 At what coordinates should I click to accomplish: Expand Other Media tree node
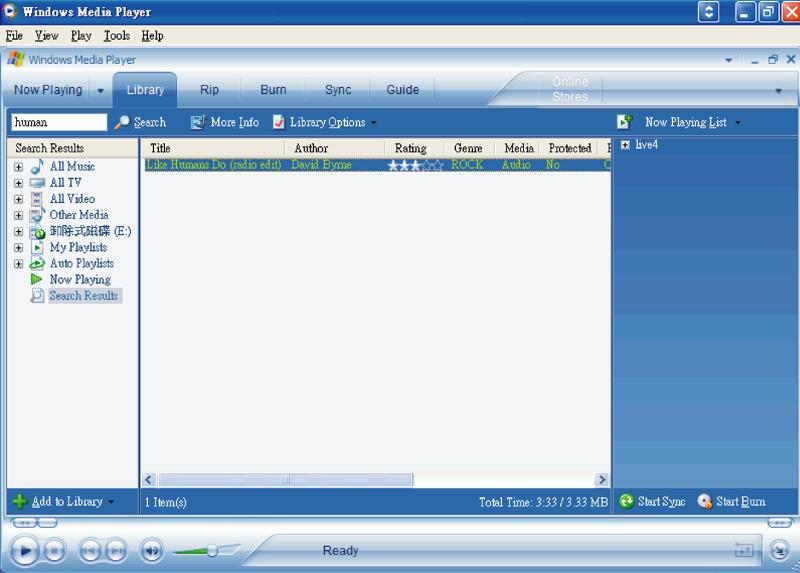click(x=18, y=215)
